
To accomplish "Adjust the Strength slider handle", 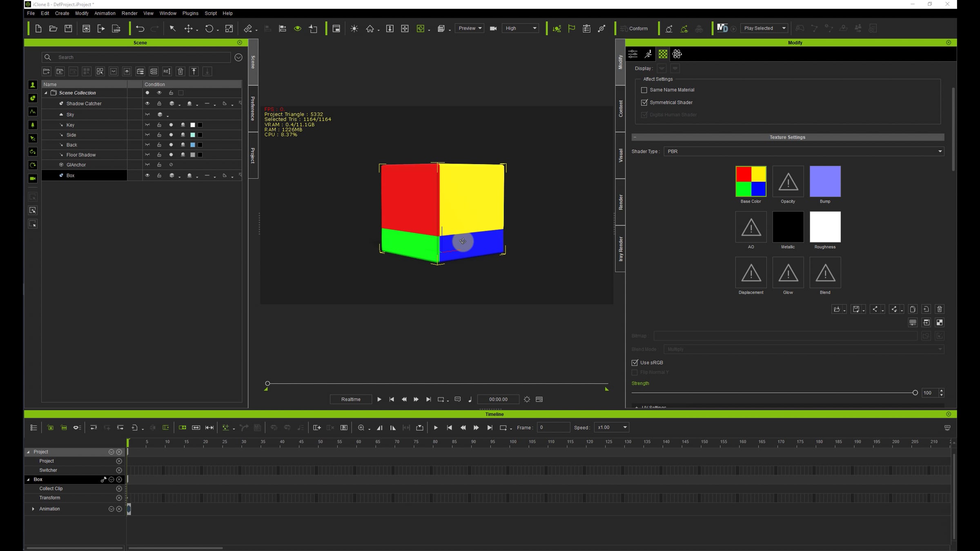I will click(x=915, y=393).
